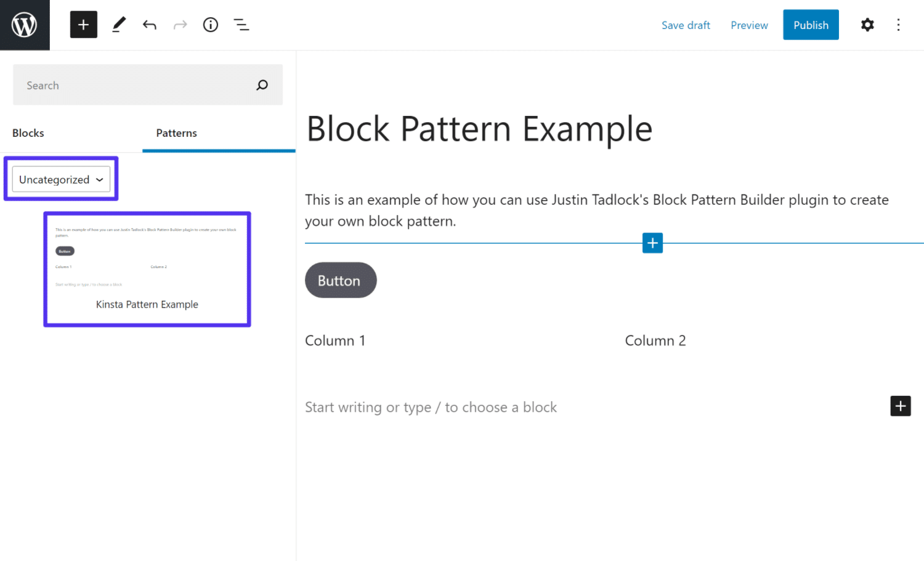Click the redo arrow icon

pos(180,25)
